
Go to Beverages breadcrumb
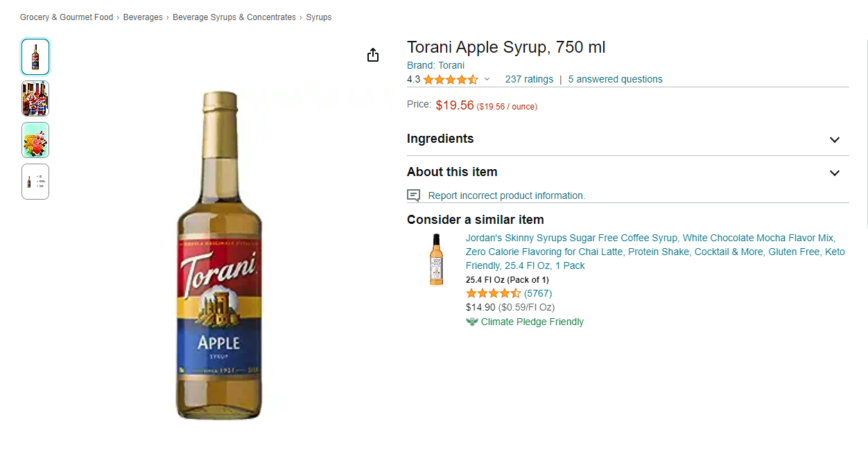click(x=143, y=17)
